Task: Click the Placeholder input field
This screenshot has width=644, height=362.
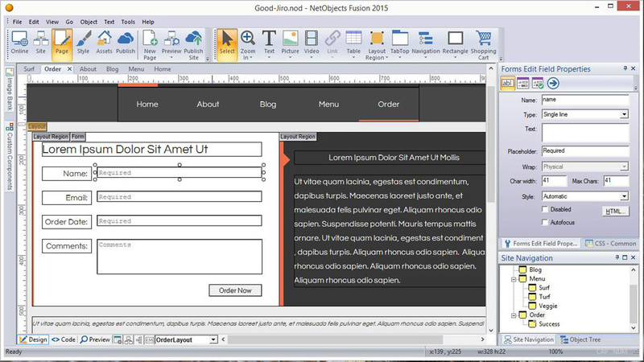Action: [584, 150]
